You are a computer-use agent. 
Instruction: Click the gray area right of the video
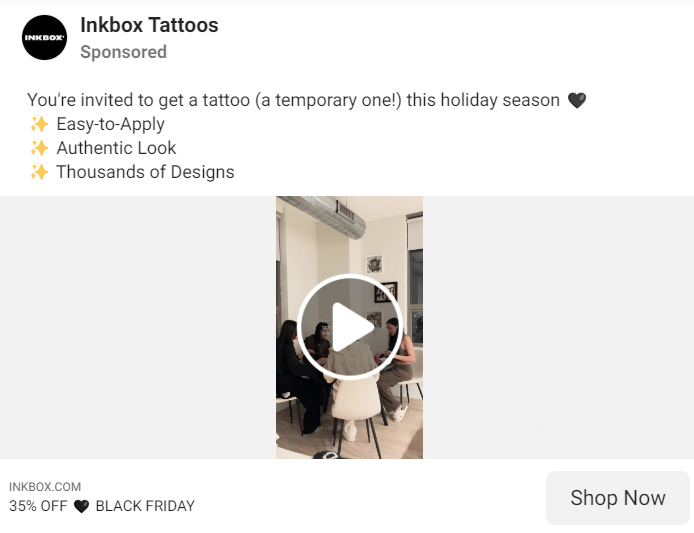pos(559,328)
